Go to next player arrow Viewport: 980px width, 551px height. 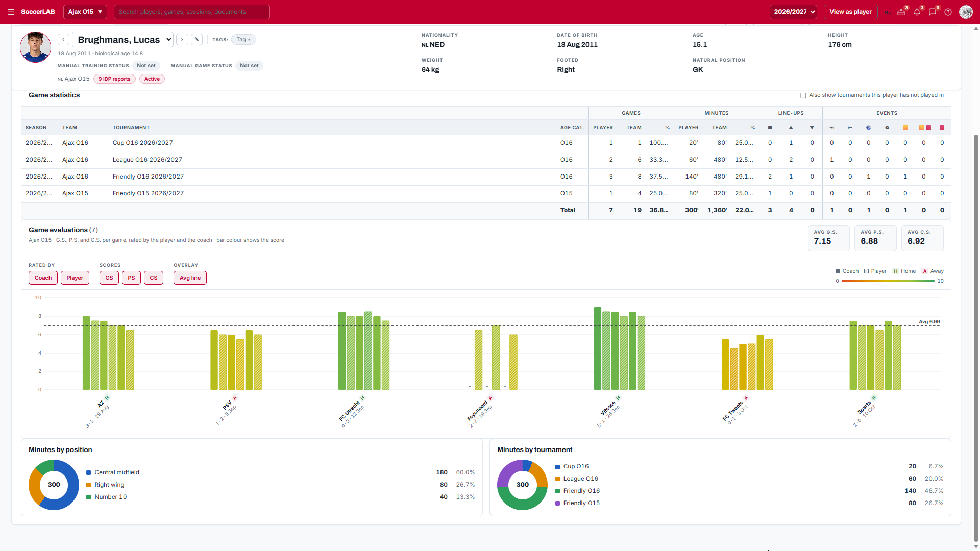[x=182, y=39]
